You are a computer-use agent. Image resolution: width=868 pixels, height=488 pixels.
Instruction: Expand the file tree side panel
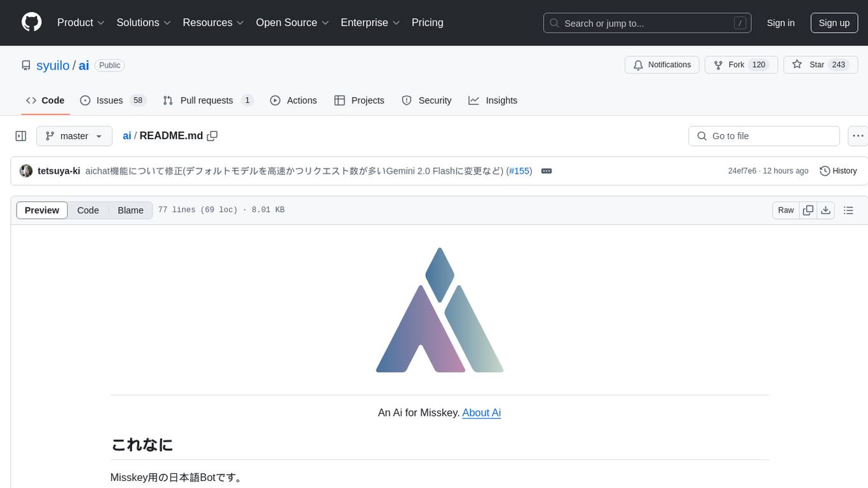(21, 136)
